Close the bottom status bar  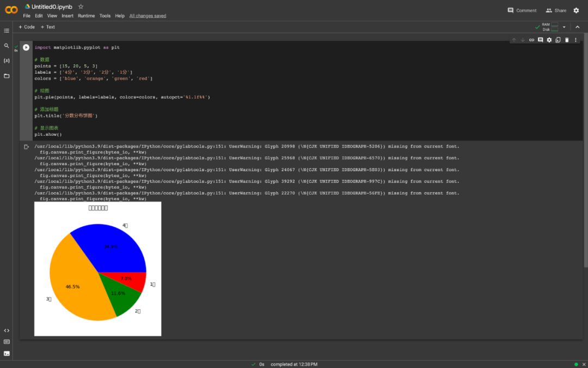coord(584,364)
